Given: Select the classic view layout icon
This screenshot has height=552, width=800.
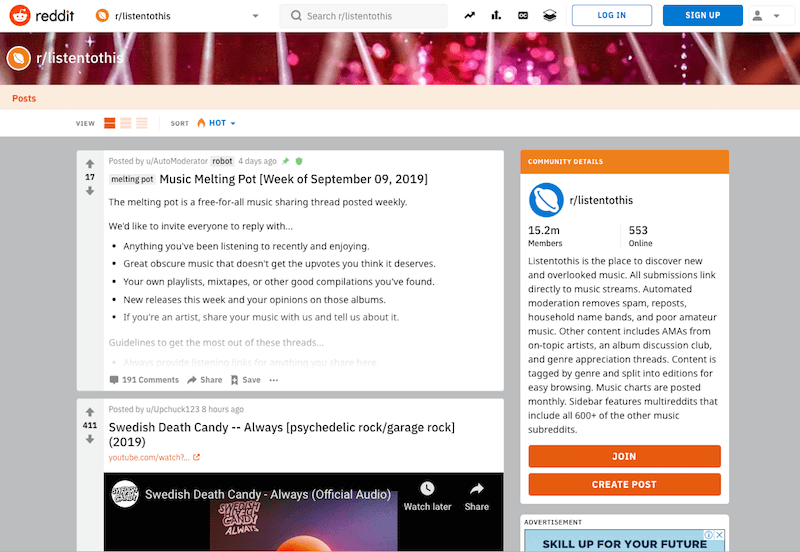Looking at the screenshot, I should coord(126,123).
